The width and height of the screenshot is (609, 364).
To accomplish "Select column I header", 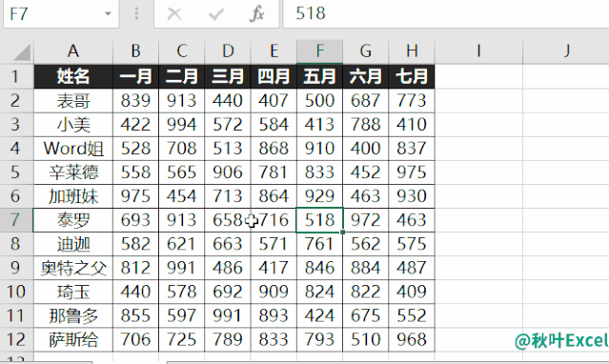I will coord(478,51).
